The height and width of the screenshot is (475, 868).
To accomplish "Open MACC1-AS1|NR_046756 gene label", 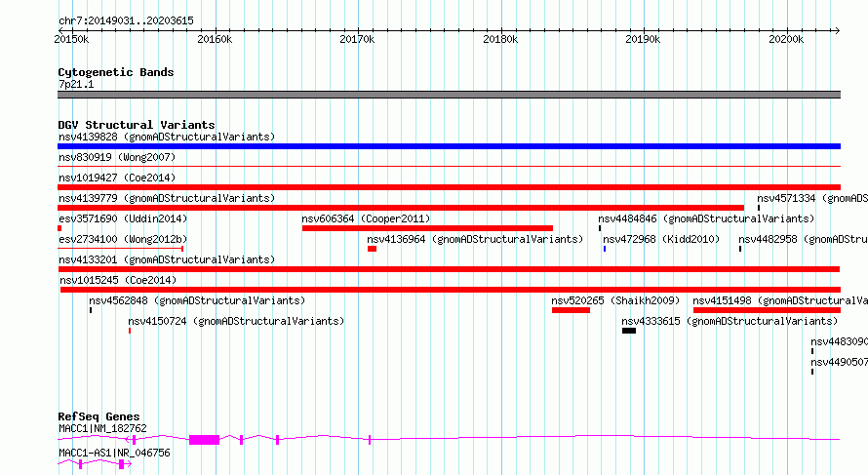I will point(114,453).
